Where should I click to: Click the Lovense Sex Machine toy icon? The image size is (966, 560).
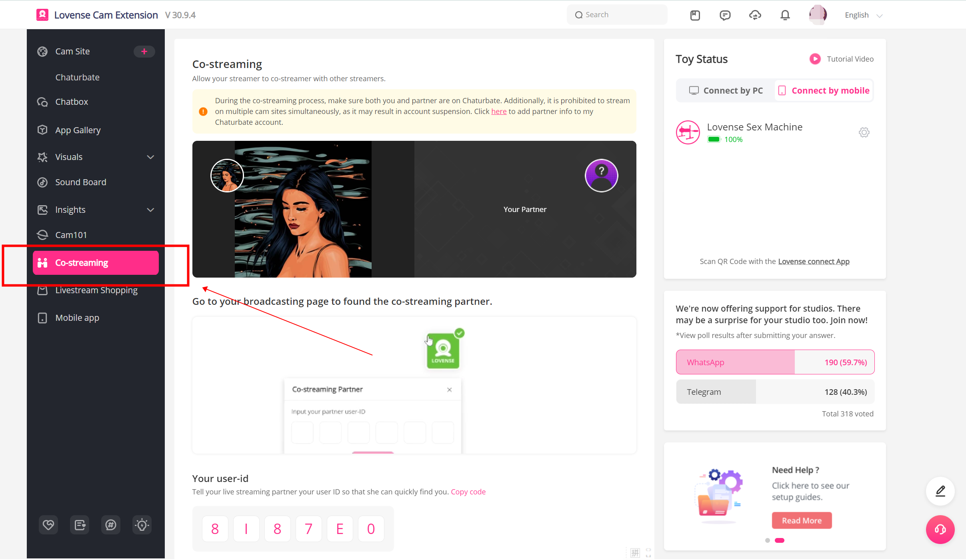tap(688, 132)
